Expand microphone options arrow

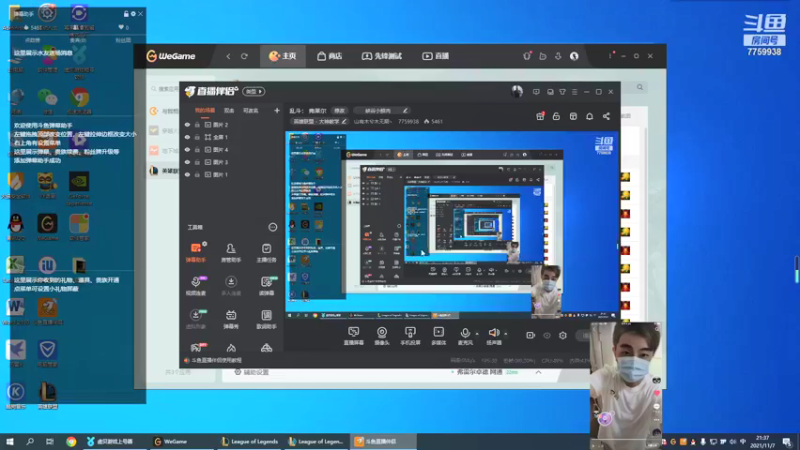click(477, 334)
